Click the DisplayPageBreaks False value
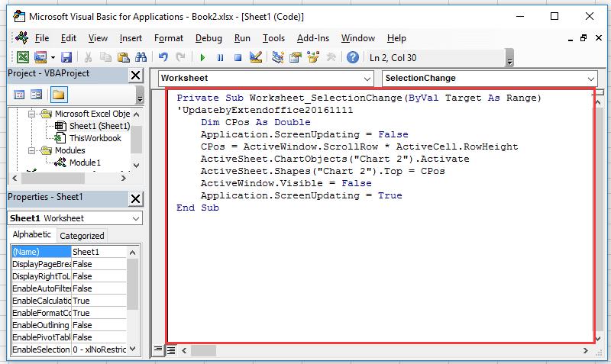The height and width of the screenshot is (364, 611). coord(99,264)
